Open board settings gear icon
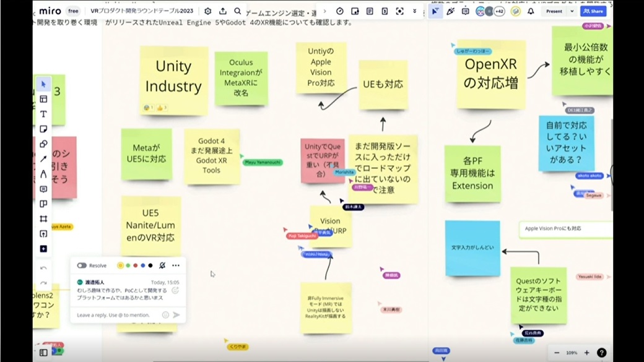 click(x=208, y=11)
